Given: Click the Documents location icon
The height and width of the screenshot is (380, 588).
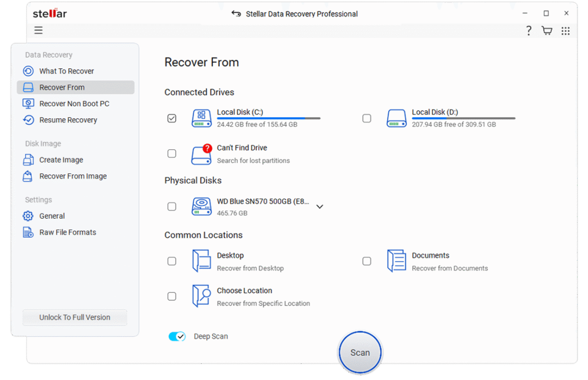Looking at the screenshot, I should coord(396,261).
